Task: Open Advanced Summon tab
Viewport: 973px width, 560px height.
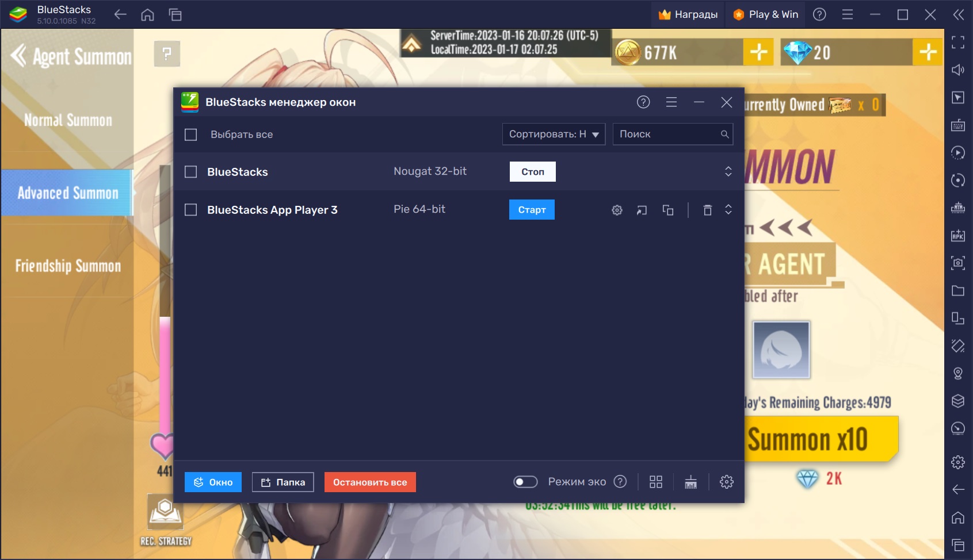Action: click(67, 193)
